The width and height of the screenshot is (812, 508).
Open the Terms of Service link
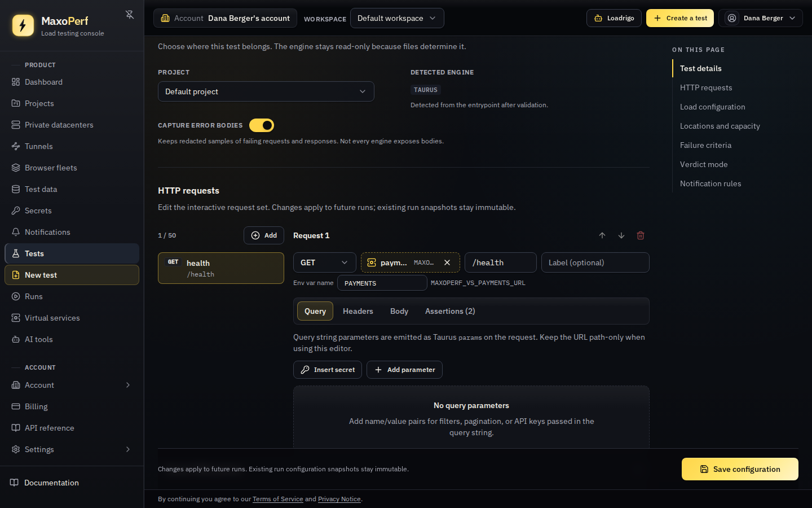coord(278,499)
